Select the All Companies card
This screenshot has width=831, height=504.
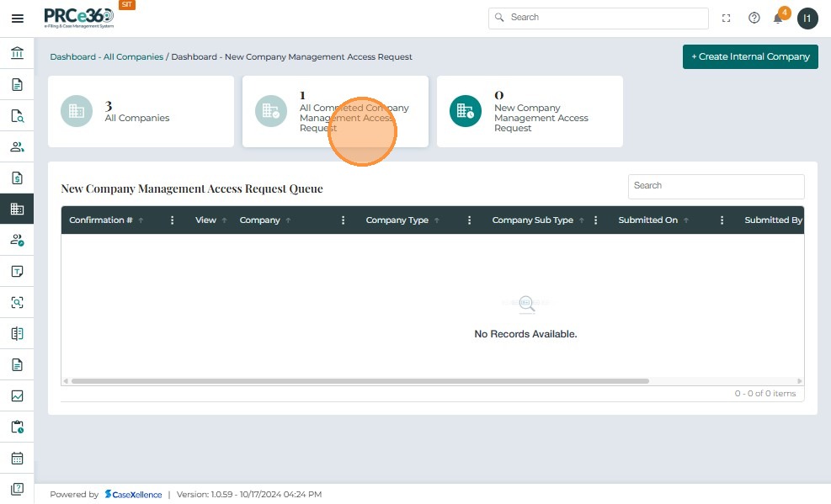click(x=141, y=112)
